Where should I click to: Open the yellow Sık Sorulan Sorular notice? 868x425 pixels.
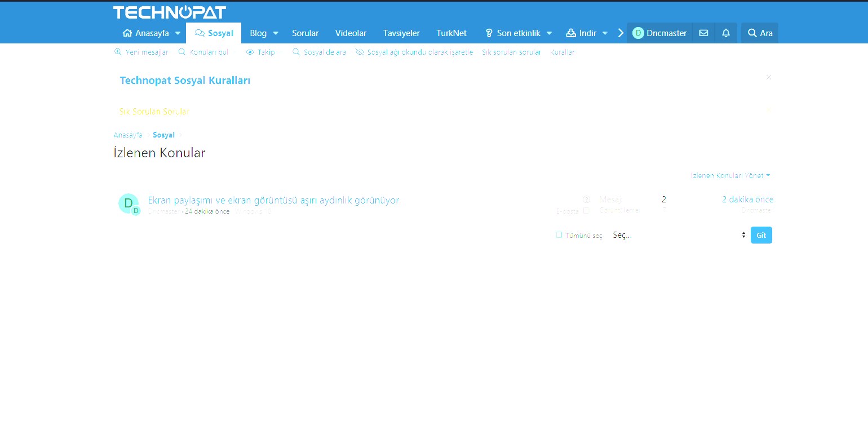pos(154,112)
